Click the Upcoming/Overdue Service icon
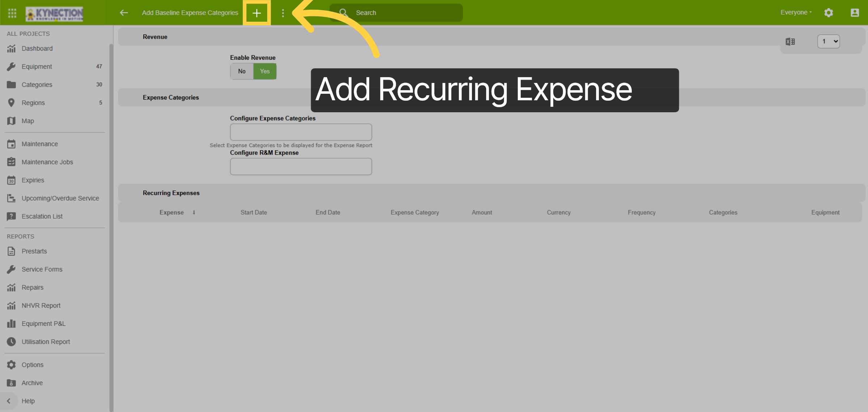 [x=11, y=198]
